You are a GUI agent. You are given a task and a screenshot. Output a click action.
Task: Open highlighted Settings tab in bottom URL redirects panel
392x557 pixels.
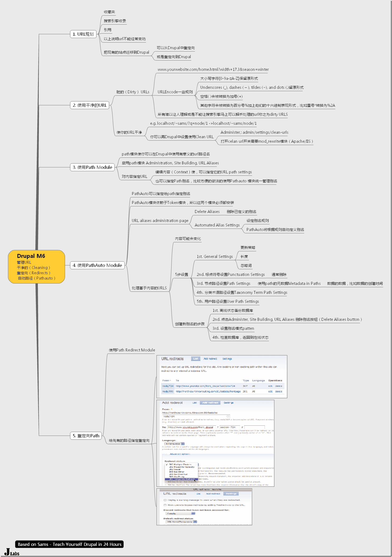pyautogui.click(x=231, y=494)
